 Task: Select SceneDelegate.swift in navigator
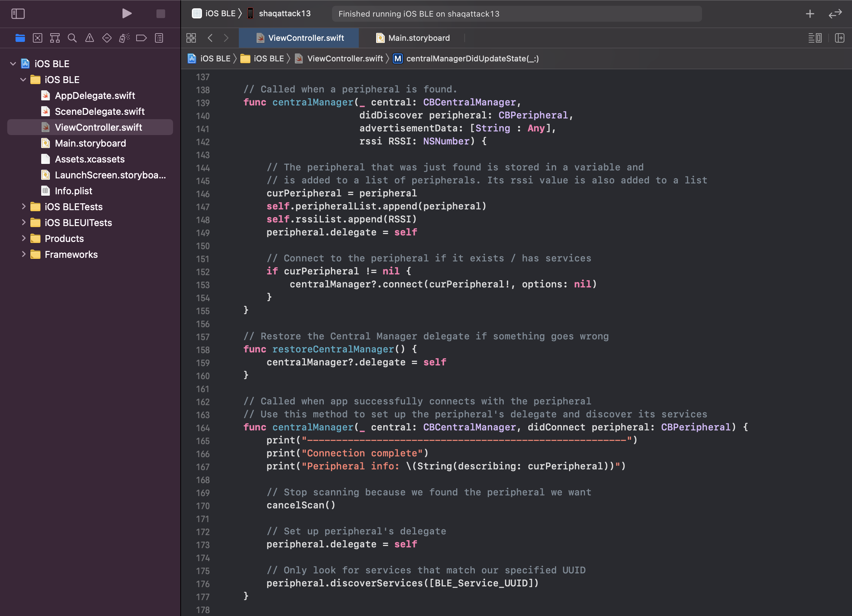tap(90, 112)
